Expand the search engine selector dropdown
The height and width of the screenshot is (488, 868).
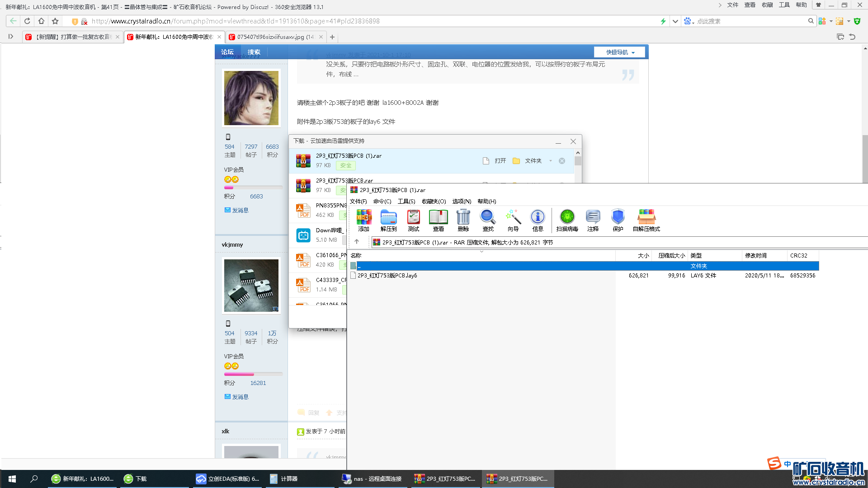coord(689,21)
